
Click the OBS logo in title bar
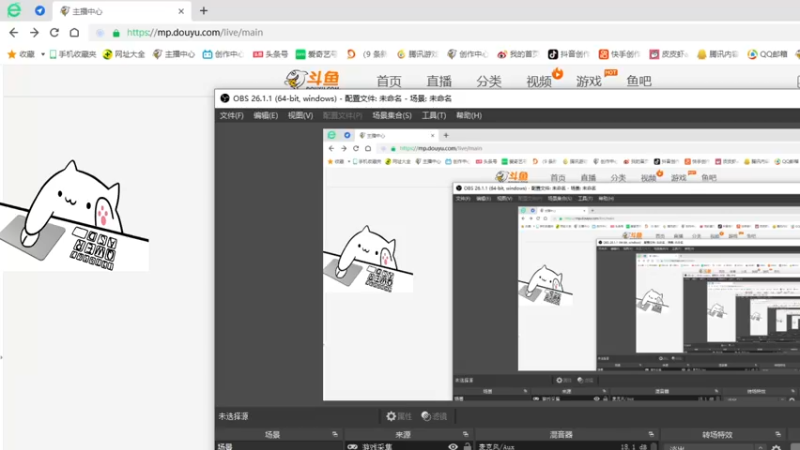tap(224, 98)
